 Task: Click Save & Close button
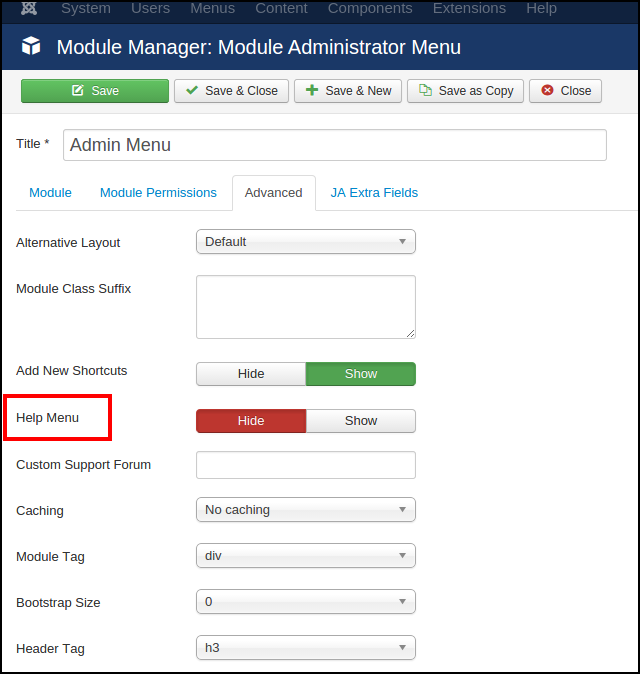pos(232,91)
